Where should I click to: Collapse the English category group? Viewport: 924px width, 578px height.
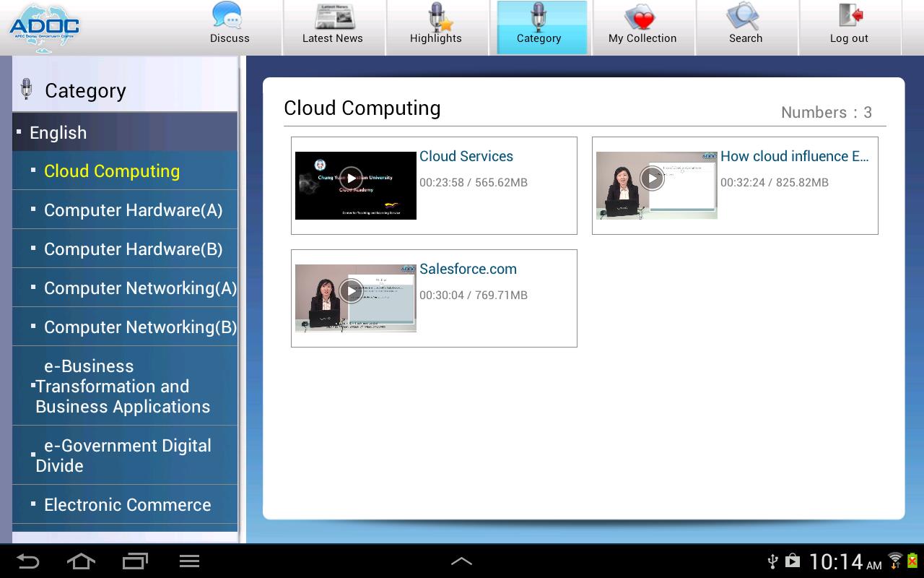125,132
